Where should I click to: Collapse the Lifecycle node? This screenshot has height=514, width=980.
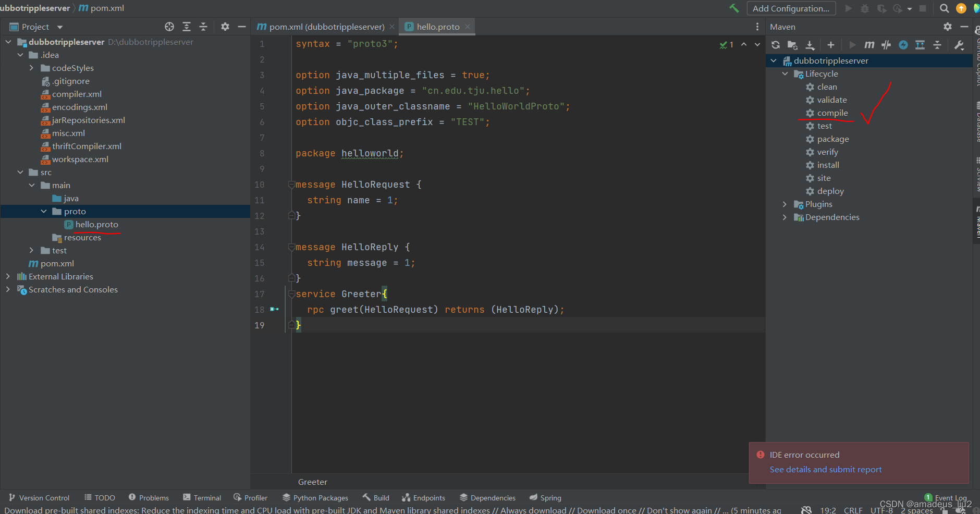pyautogui.click(x=785, y=74)
